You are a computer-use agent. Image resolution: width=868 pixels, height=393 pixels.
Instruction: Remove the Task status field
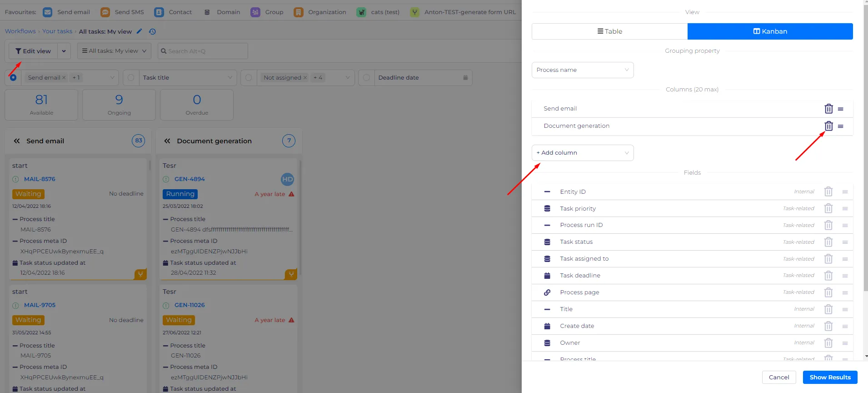(828, 242)
